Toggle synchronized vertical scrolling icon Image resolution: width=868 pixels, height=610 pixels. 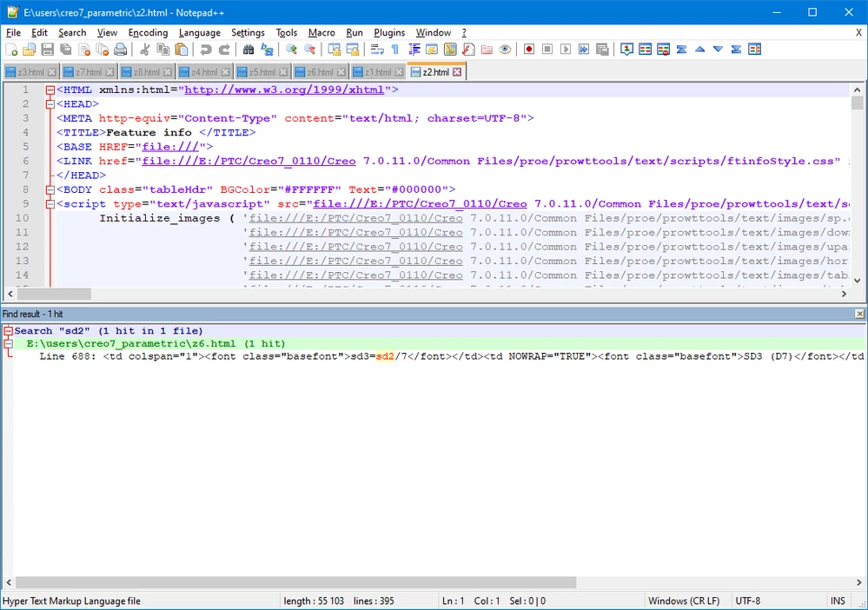pos(334,50)
